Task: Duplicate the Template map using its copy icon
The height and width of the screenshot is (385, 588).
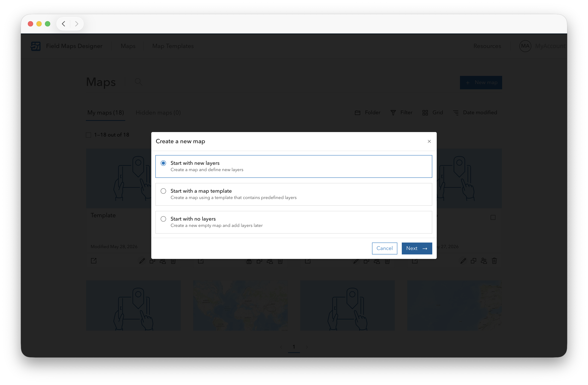Action: click(152, 261)
